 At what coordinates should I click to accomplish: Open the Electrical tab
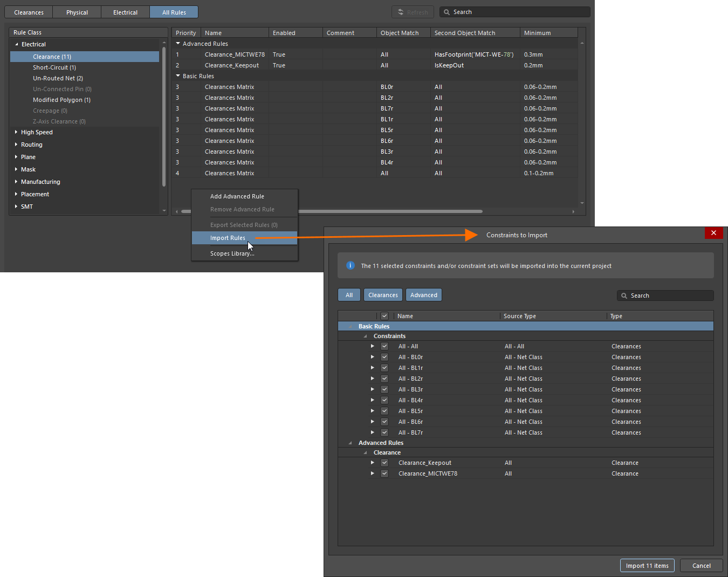tap(126, 12)
